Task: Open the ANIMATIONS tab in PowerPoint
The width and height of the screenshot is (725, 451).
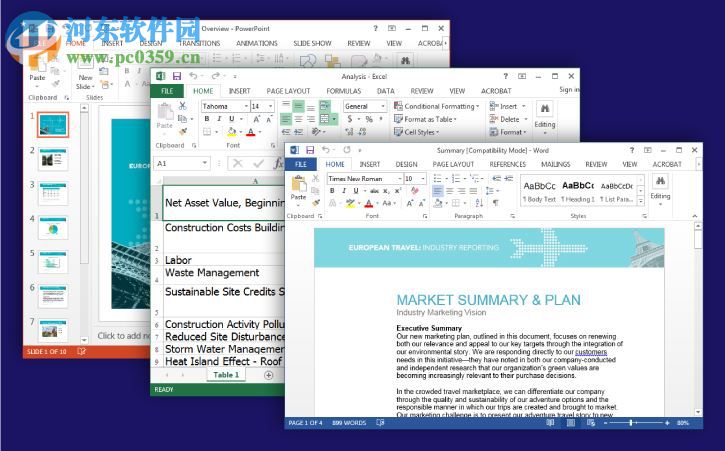Action: point(257,43)
